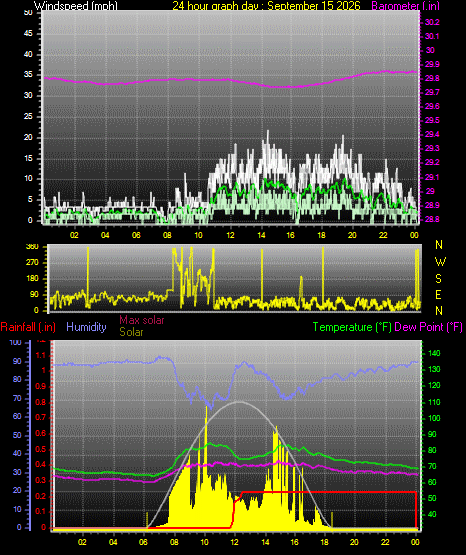Viewport: 466px width, 555px height.
Task: Click the "18" hour label under the solar chart
Action: tap(324, 542)
